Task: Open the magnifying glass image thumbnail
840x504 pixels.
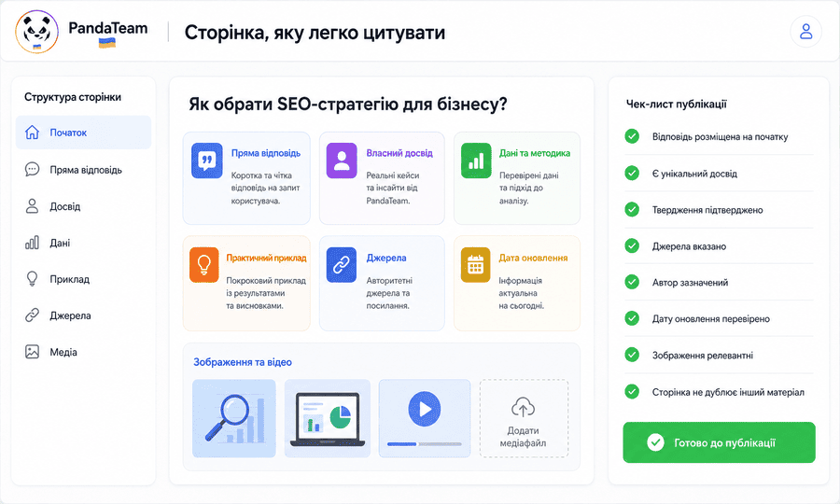Action: coord(234,418)
